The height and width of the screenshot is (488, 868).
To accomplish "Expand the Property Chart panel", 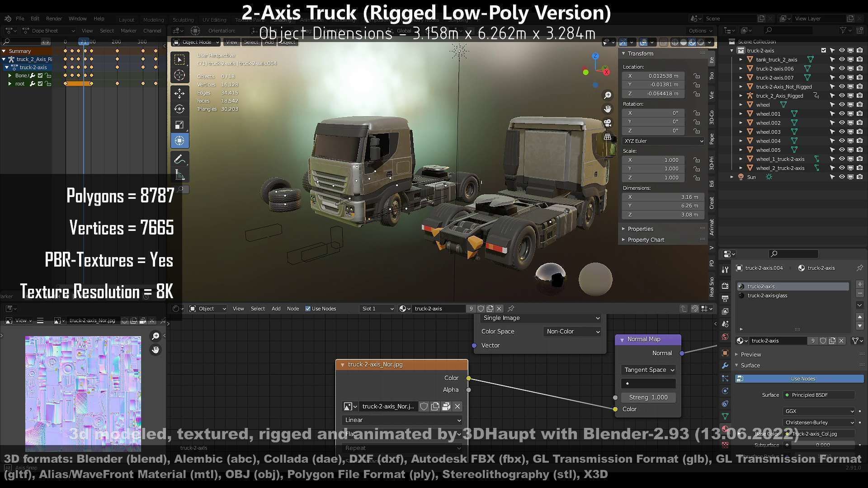I will coord(646,240).
